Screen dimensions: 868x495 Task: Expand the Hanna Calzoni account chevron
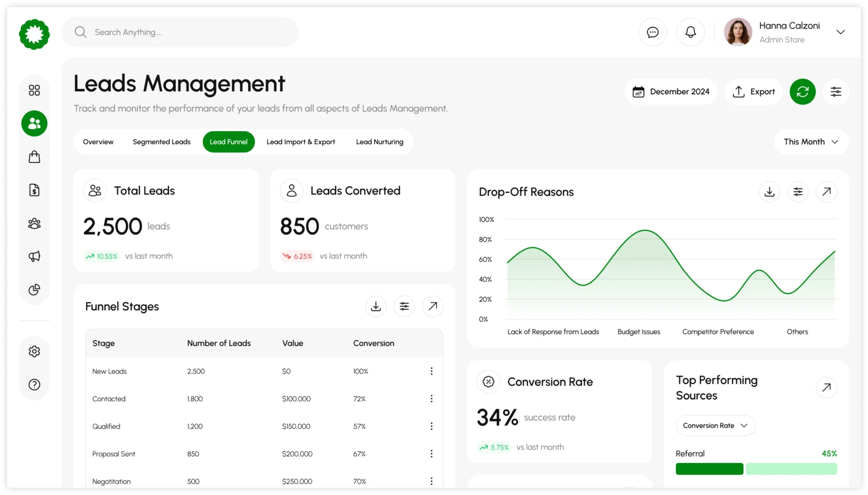840,32
